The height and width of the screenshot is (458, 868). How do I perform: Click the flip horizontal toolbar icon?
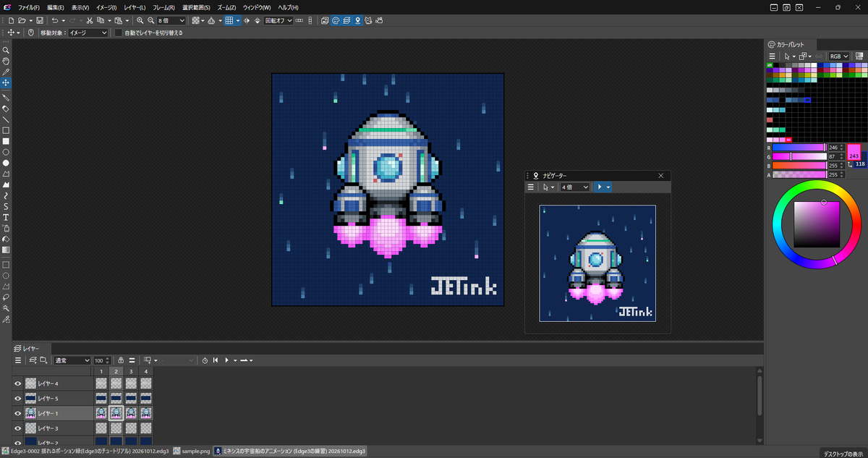pyautogui.click(x=247, y=20)
